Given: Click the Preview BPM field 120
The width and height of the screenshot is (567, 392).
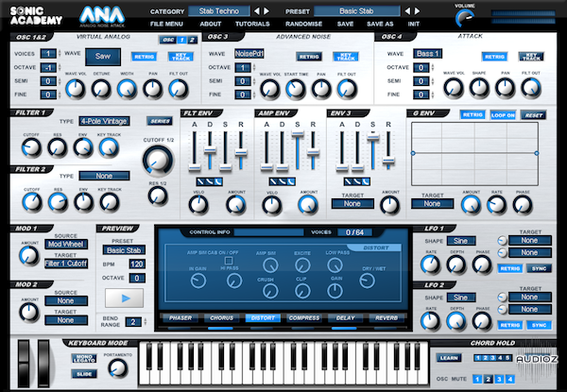Looking at the screenshot, I should coord(137,264).
